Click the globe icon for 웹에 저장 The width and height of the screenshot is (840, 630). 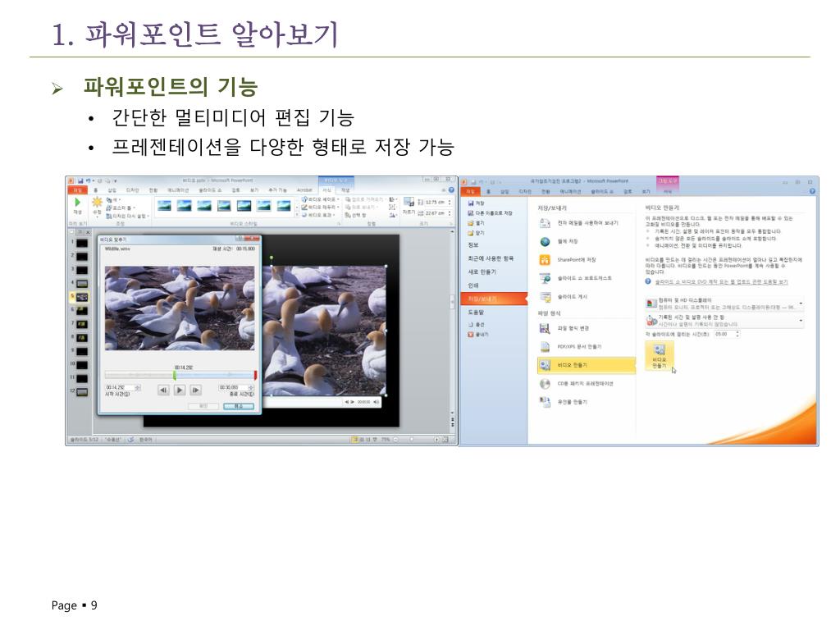pyautogui.click(x=545, y=241)
